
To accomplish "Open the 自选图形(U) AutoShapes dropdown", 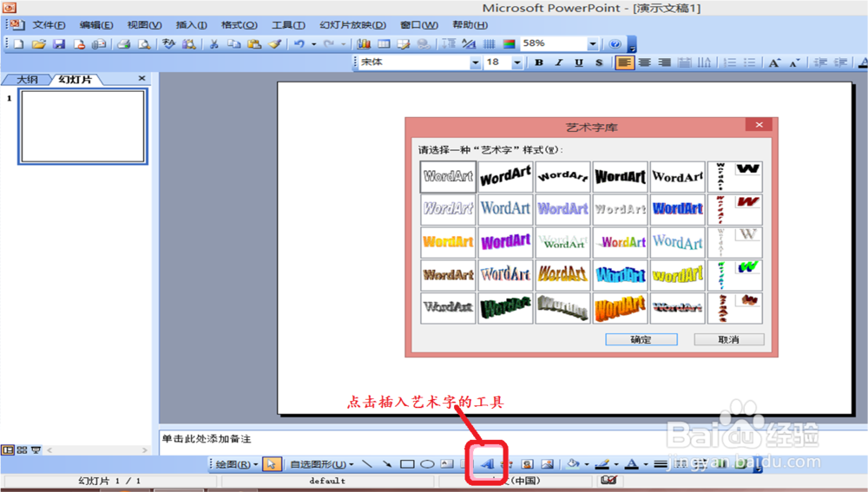I will coord(322,463).
